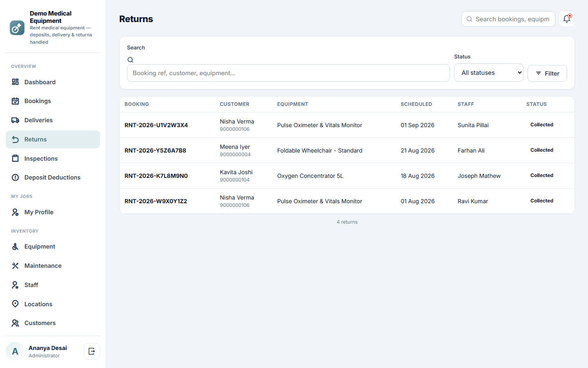588x368 pixels.
Task: Click the top Search bookings field
Action: (x=508, y=19)
